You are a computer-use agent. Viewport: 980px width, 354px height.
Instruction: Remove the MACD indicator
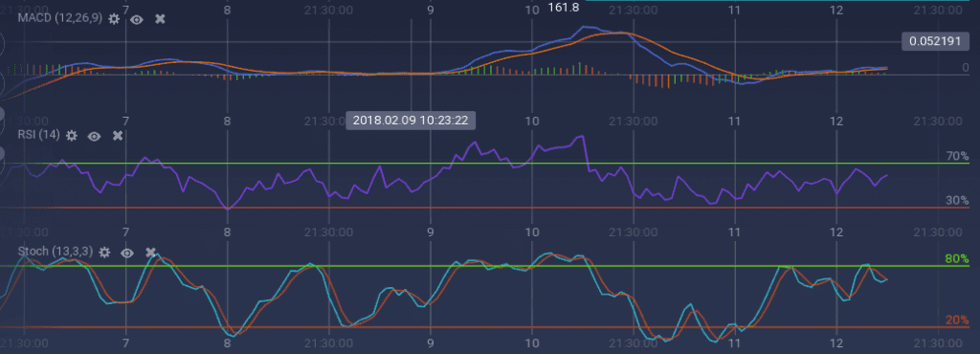(160, 19)
